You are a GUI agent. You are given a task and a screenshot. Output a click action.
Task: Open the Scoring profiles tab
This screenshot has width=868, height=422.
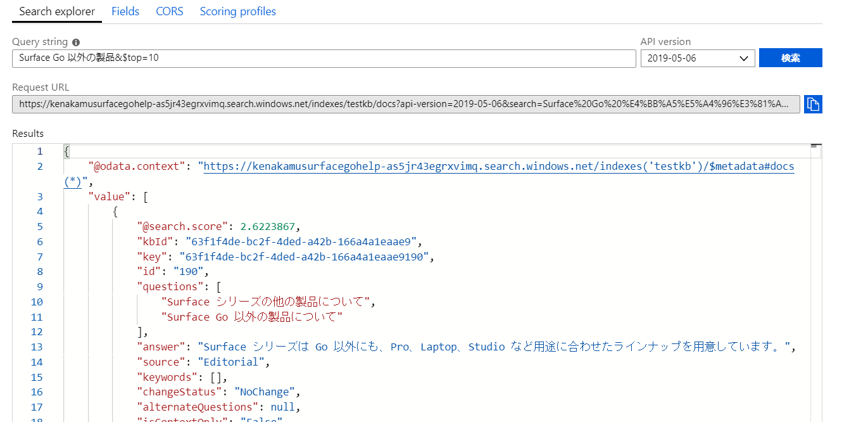click(x=238, y=11)
